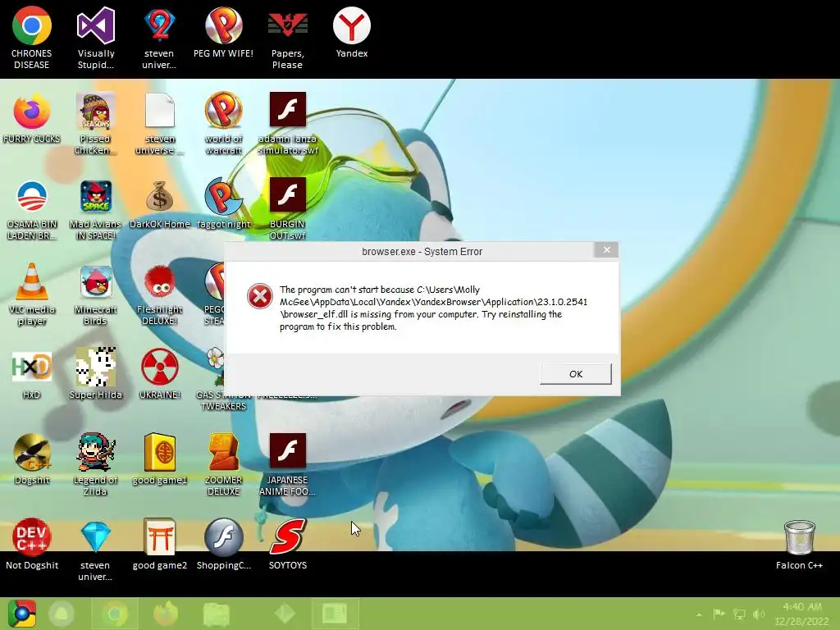Select the good game2 torii gate icon
Viewport: 840px width, 630px height.
point(160,544)
